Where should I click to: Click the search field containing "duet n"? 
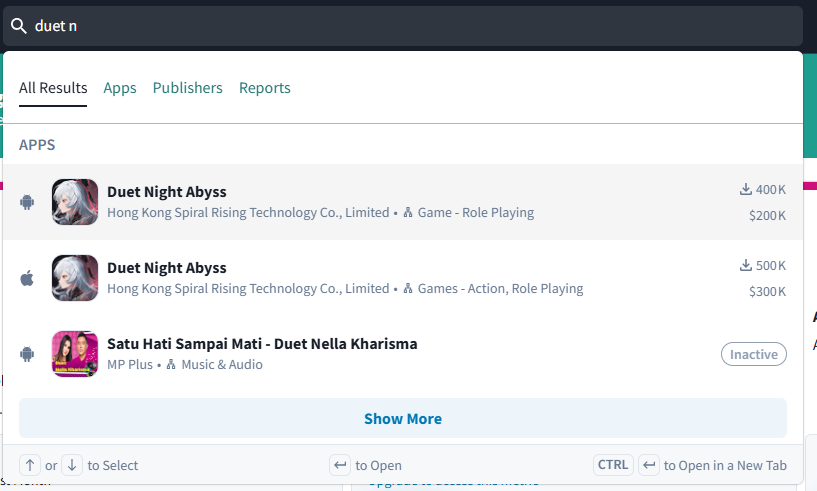[403, 26]
